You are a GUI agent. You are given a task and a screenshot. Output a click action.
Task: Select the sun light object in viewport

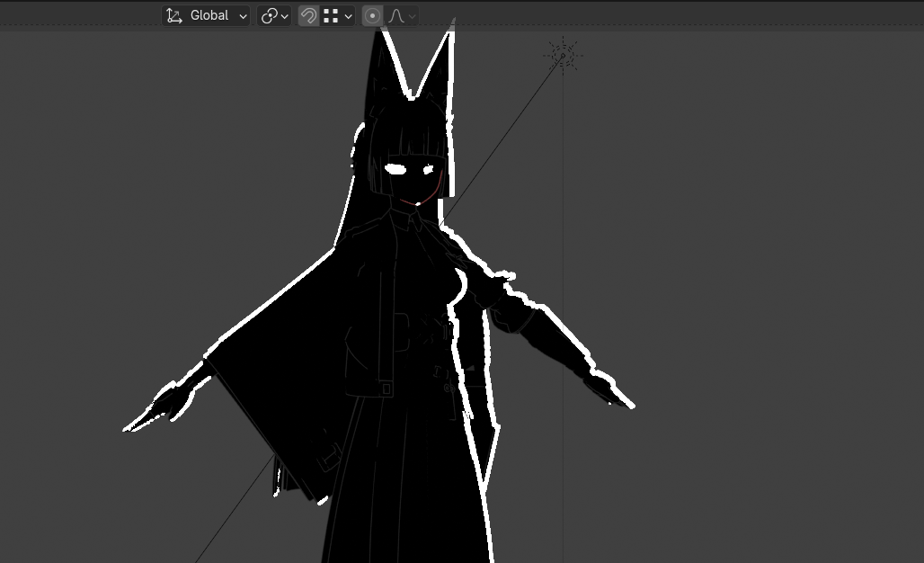coord(563,56)
